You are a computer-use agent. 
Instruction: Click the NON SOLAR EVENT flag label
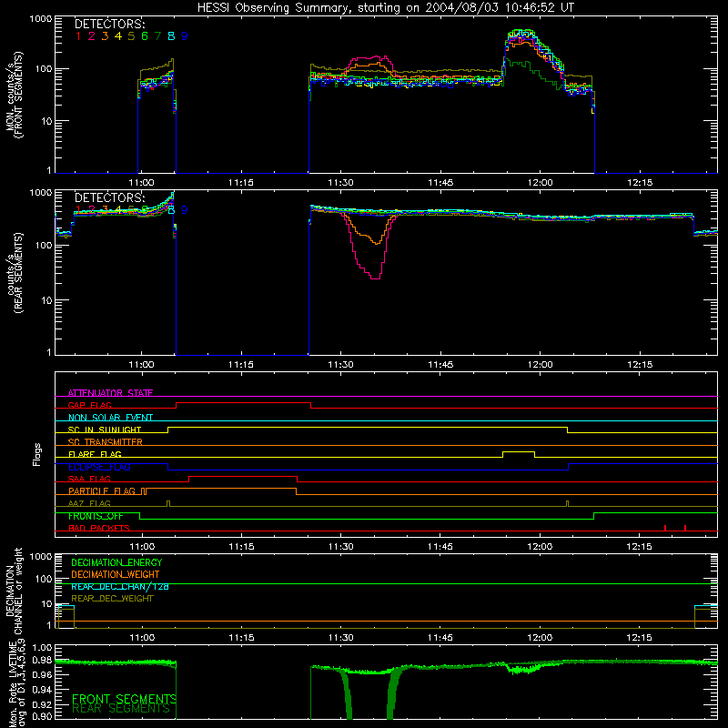(x=110, y=418)
